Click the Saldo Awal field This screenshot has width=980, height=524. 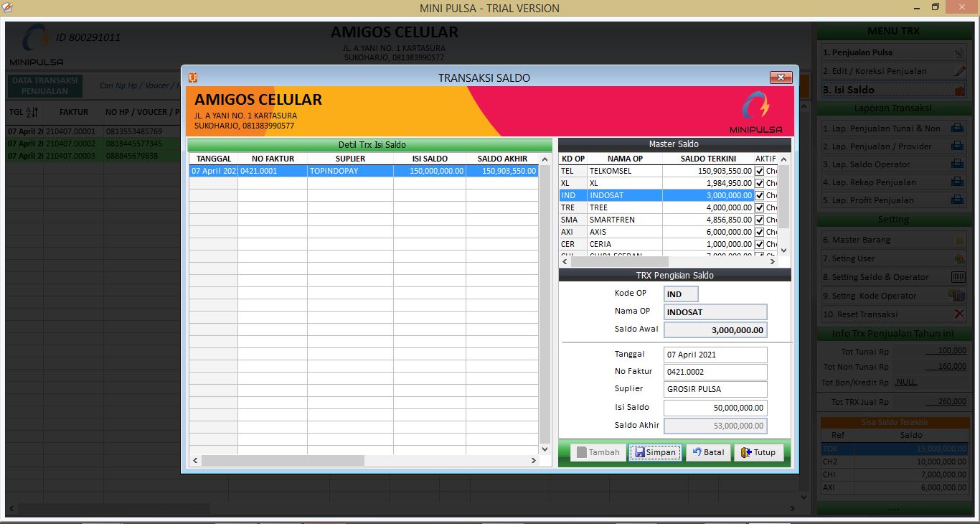point(715,330)
